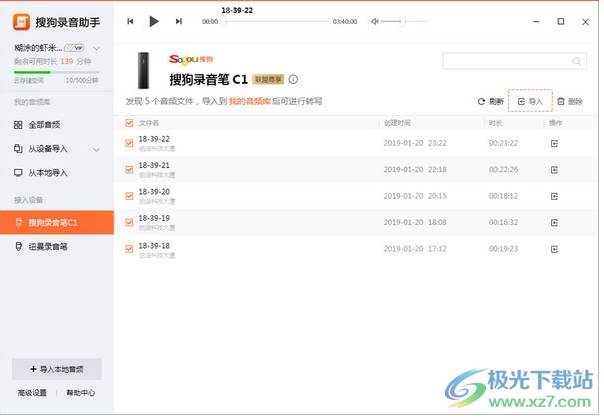Select file name 18-39-21 in list
The width and height of the screenshot is (604, 418).
point(154,165)
